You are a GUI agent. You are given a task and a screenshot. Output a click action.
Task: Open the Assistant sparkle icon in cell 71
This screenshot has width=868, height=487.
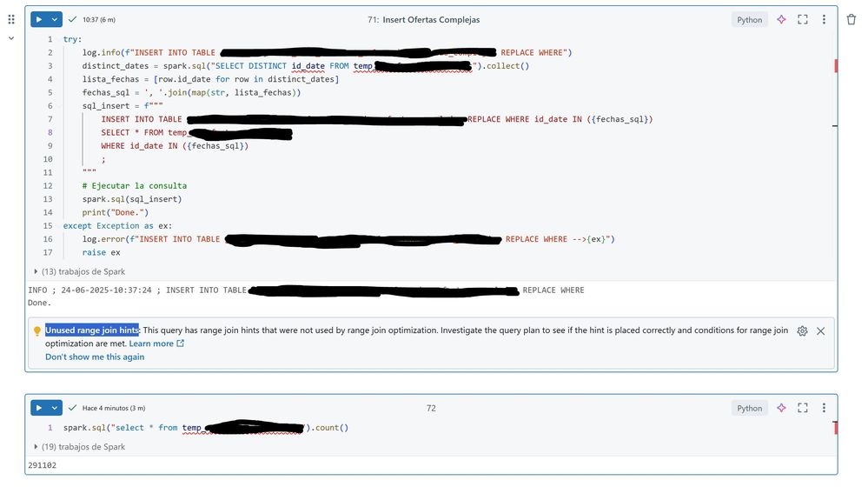coord(781,19)
